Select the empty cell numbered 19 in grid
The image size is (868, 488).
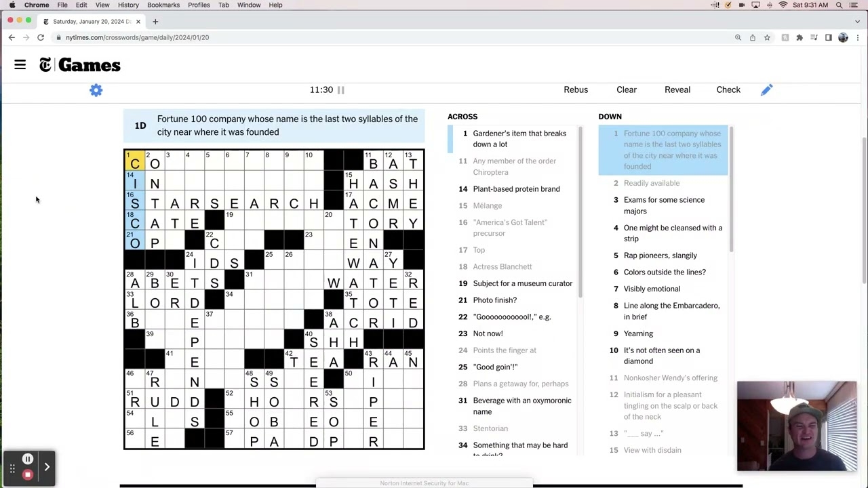point(234,222)
